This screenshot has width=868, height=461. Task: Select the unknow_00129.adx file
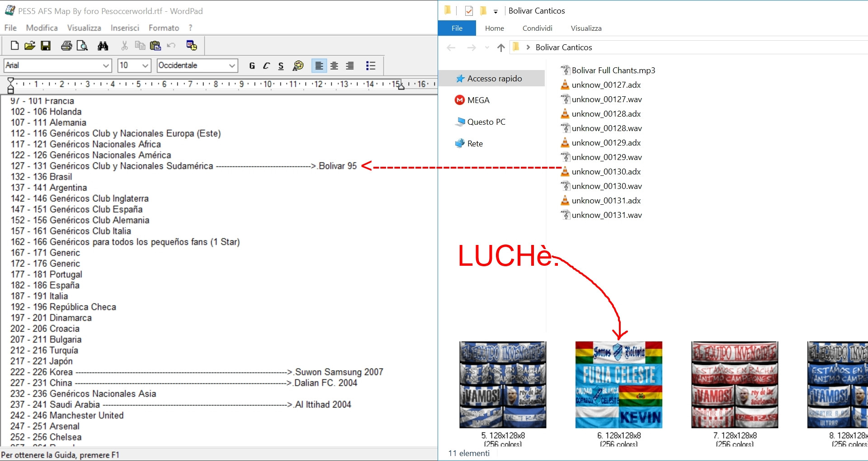[601, 143]
